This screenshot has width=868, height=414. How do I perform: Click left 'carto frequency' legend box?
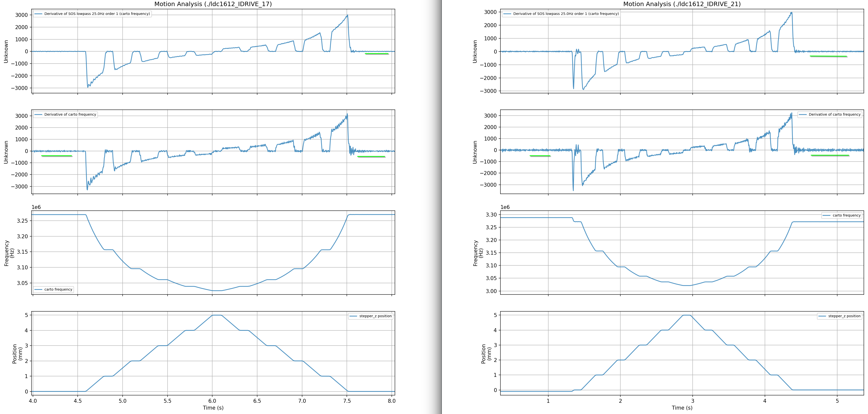click(x=53, y=289)
